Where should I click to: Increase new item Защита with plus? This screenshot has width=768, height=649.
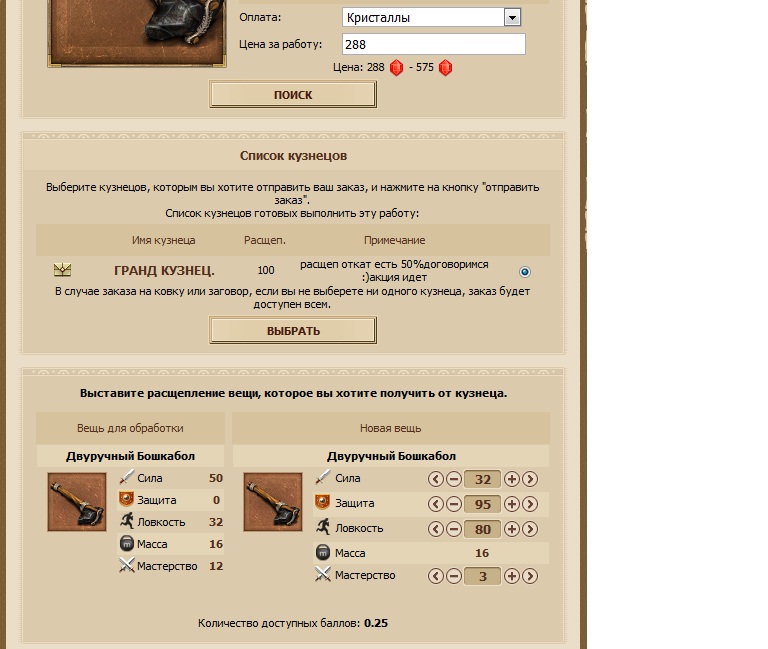[511, 504]
